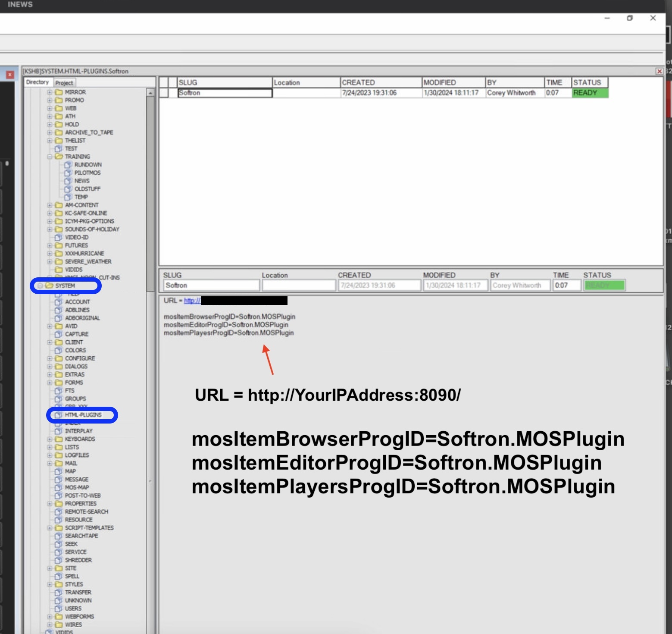Click the red X button left of tree
672x634 pixels.
[10, 75]
